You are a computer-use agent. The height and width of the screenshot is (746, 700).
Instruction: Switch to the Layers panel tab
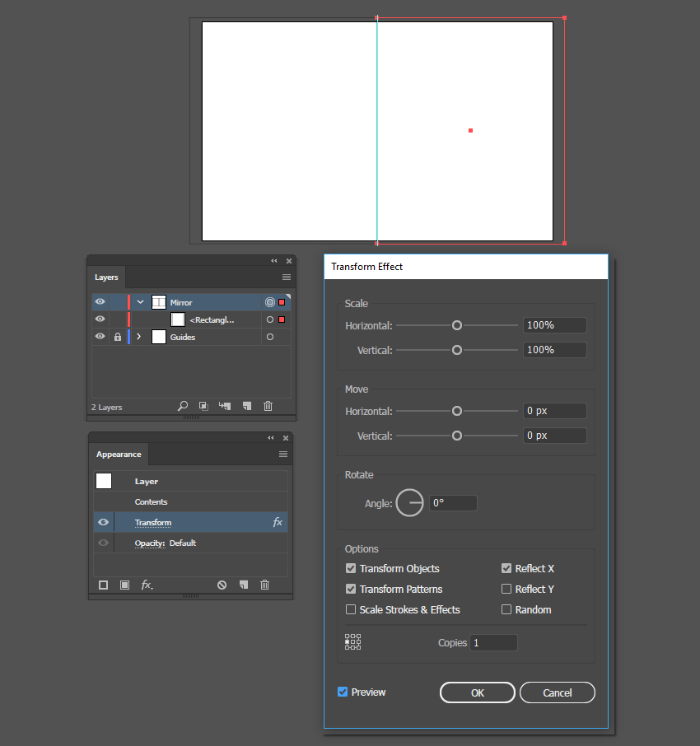106,277
